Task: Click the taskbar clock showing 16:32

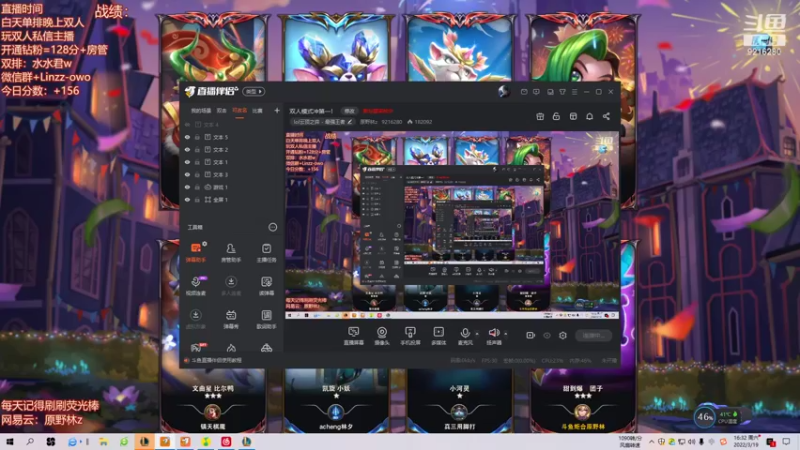Action: pos(746,442)
